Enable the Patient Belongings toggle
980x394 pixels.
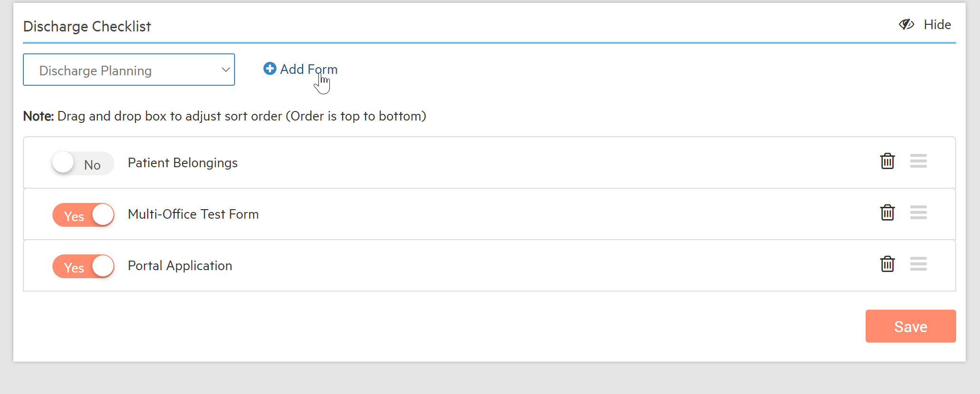tap(83, 163)
